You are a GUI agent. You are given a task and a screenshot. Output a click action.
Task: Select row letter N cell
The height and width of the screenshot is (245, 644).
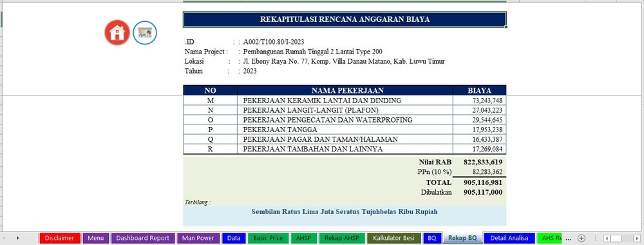pos(210,110)
